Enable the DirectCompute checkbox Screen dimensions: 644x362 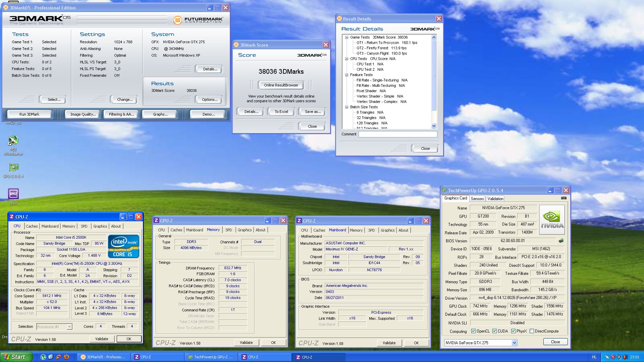[532, 331]
